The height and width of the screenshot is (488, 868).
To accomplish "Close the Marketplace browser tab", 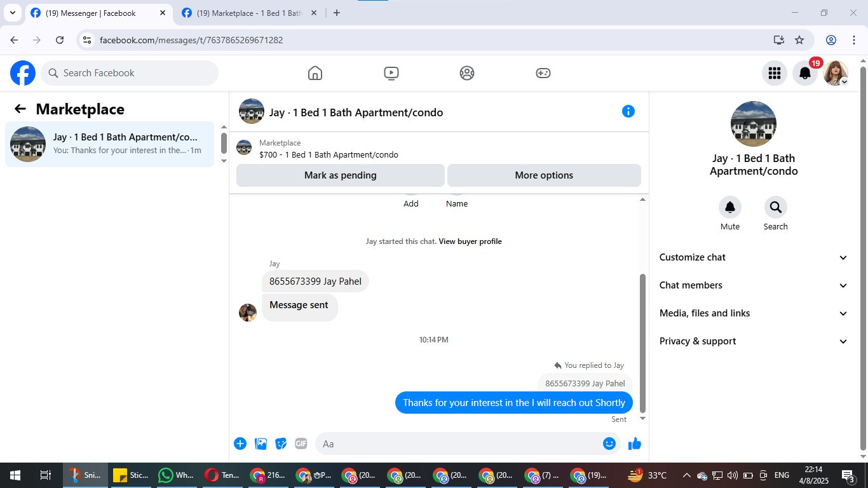I will click(313, 13).
